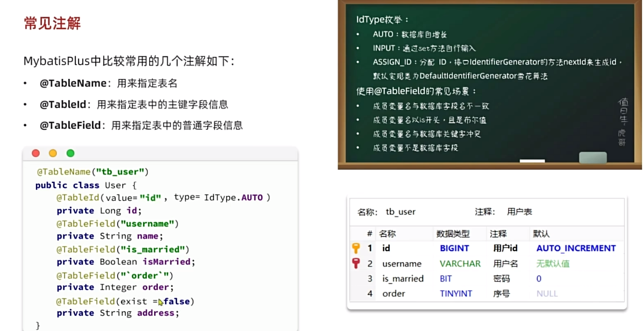644x331 pixels.
Task: Click the "AUTO" bullet on the blackboard
Action: click(409, 34)
